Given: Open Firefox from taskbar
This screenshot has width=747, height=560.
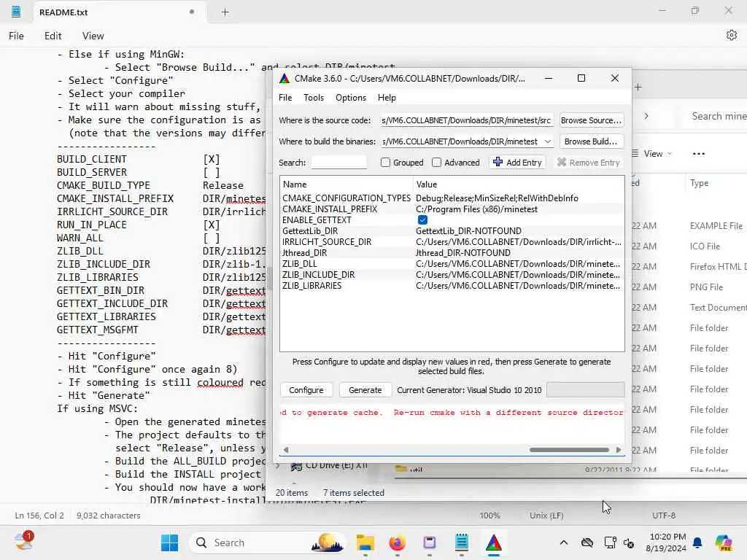Looking at the screenshot, I should click(398, 542).
